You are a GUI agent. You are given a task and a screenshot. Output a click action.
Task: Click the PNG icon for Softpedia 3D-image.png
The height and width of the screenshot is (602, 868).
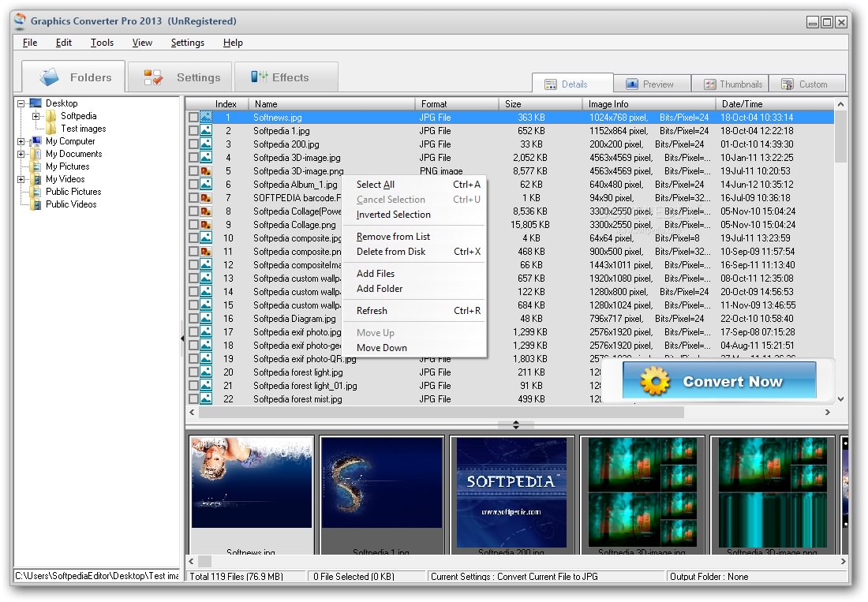click(206, 171)
